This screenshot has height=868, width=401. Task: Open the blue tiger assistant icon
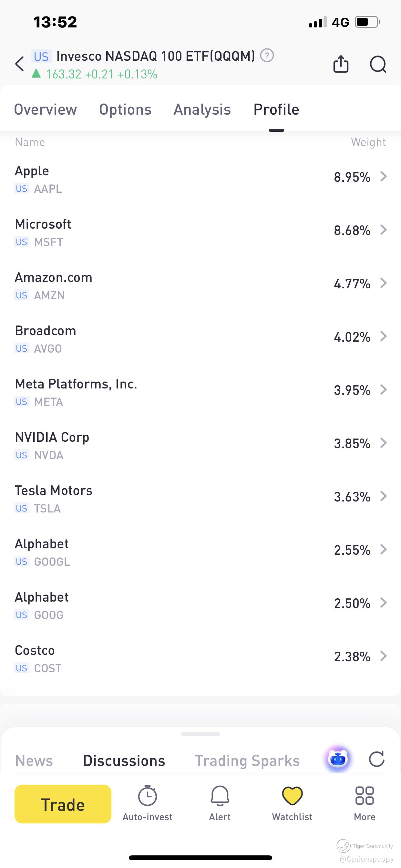pos(338,759)
